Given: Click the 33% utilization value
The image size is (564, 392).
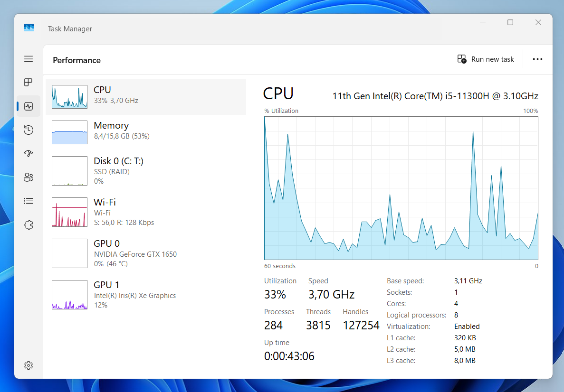Looking at the screenshot, I should (x=275, y=295).
